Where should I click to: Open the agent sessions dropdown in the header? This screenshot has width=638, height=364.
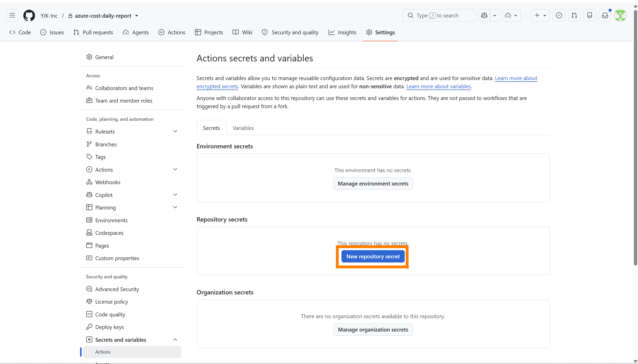(512, 16)
